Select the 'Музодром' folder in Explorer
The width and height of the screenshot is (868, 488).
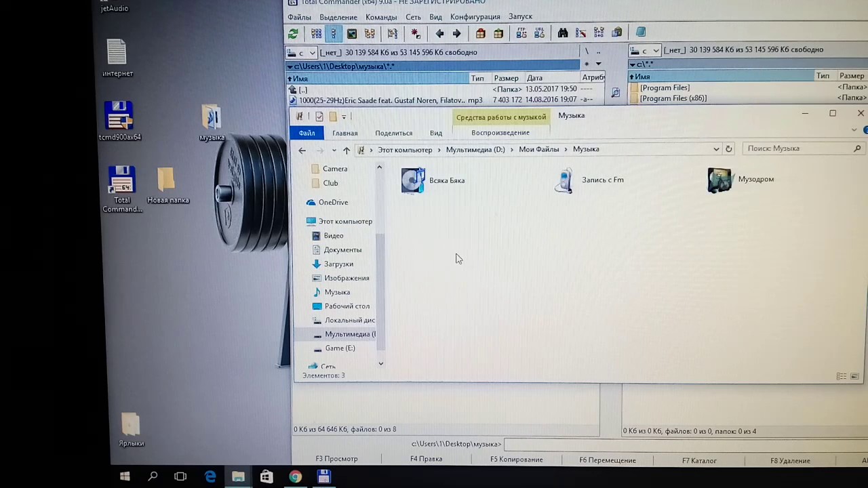click(x=741, y=180)
